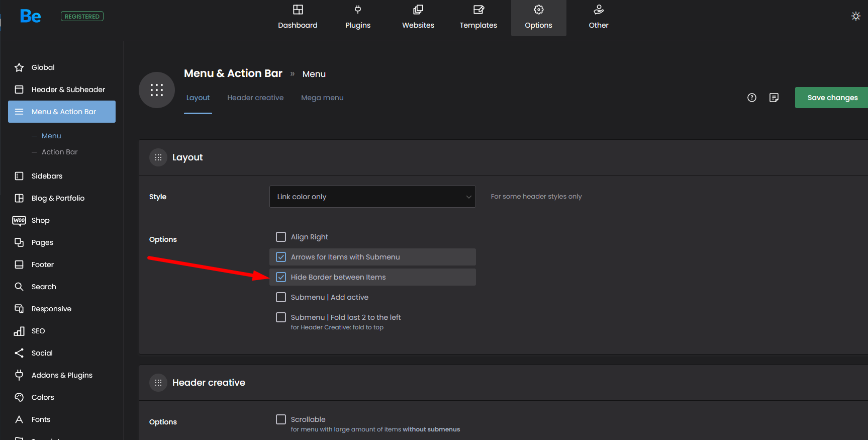This screenshot has width=868, height=440.
Task: Open the Action Bar submenu item
Action: 60,152
